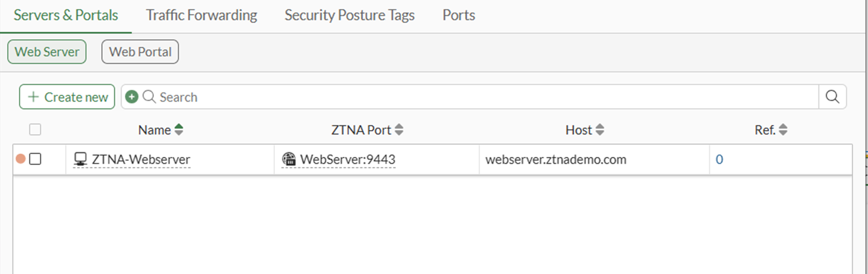Switch to the Web Portal view

point(140,52)
